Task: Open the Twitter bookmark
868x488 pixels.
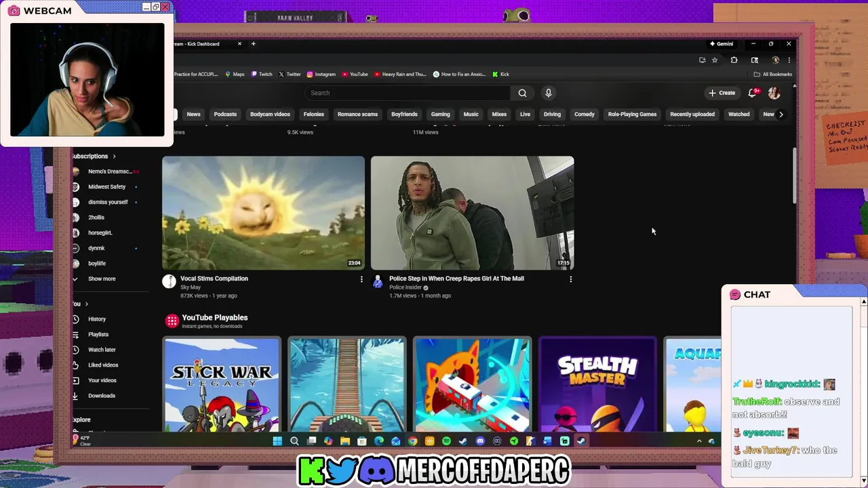Action: click(290, 74)
